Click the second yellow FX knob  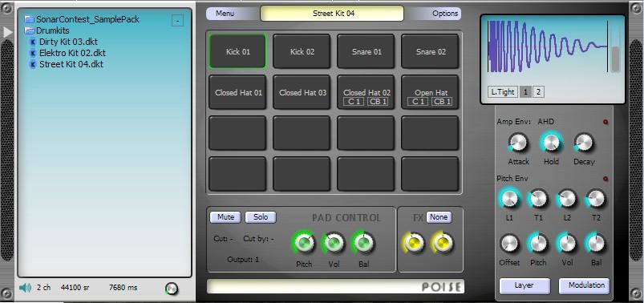pos(443,244)
